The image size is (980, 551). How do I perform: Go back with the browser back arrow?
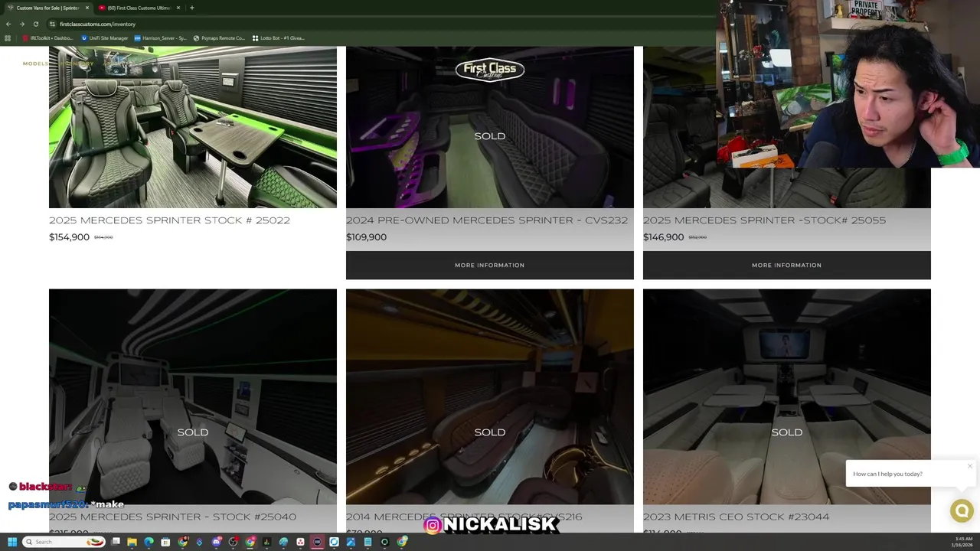(x=8, y=24)
